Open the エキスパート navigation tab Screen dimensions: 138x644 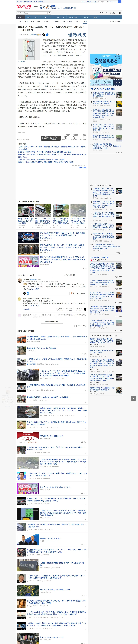tap(48, 17)
